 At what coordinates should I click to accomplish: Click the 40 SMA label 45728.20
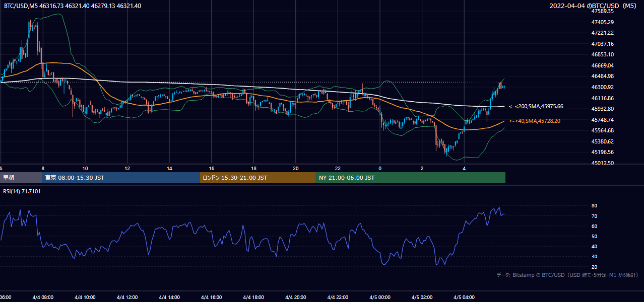click(x=535, y=121)
